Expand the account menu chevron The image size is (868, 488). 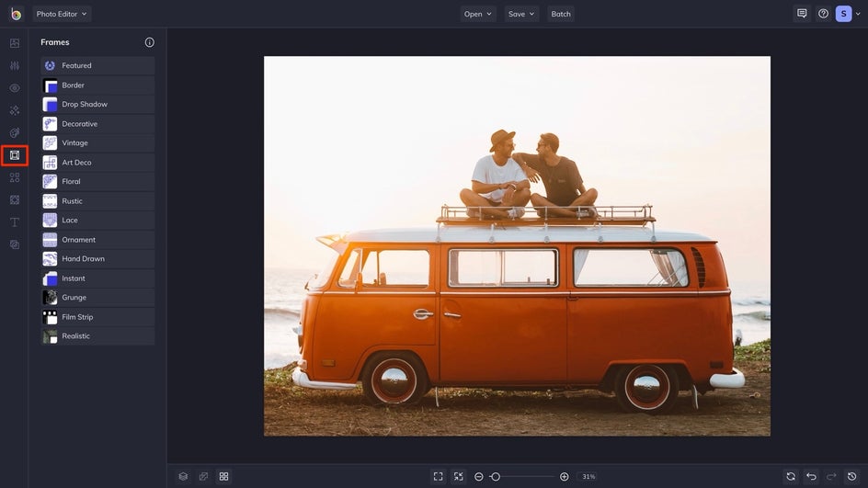click(x=858, y=14)
